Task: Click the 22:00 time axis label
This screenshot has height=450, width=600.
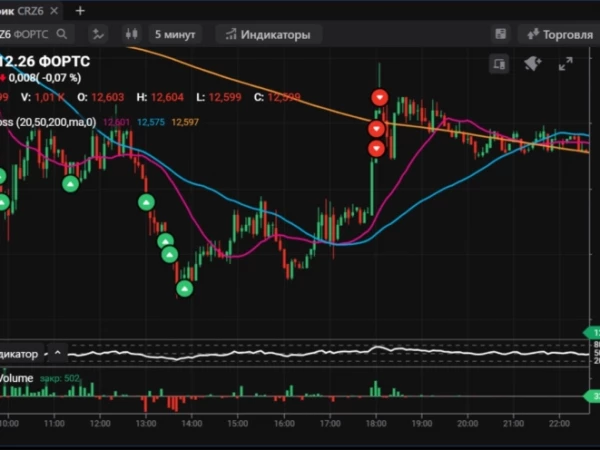Action: click(x=559, y=424)
